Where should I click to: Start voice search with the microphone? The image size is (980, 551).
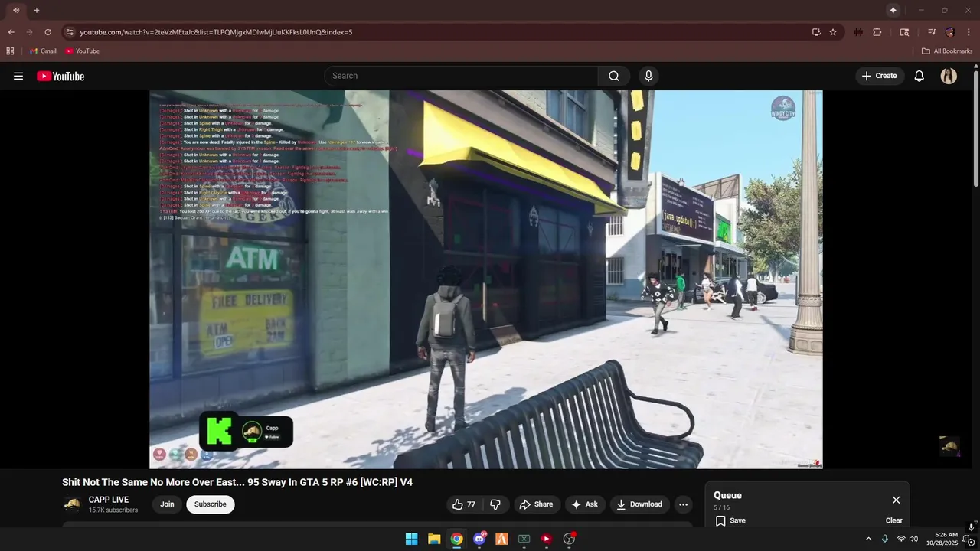[648, 76]
